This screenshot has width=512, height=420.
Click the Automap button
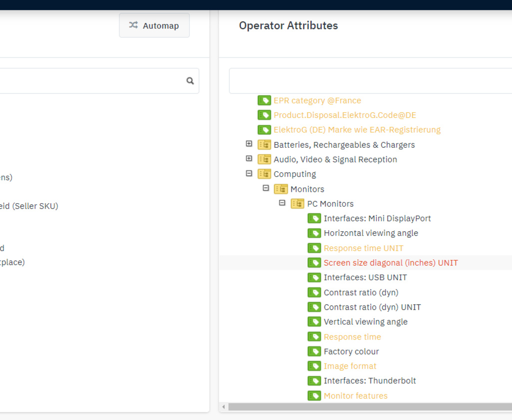pos(154,25)
